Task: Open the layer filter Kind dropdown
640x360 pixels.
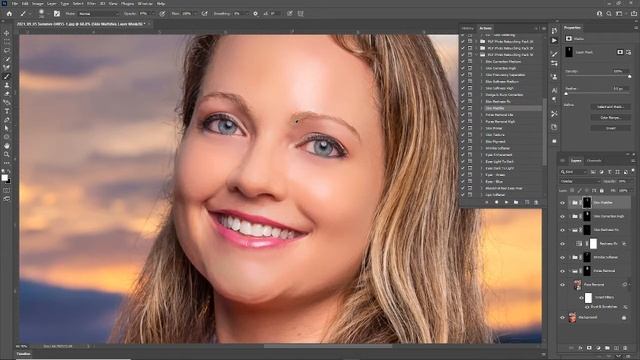Action: pos(573,172)
